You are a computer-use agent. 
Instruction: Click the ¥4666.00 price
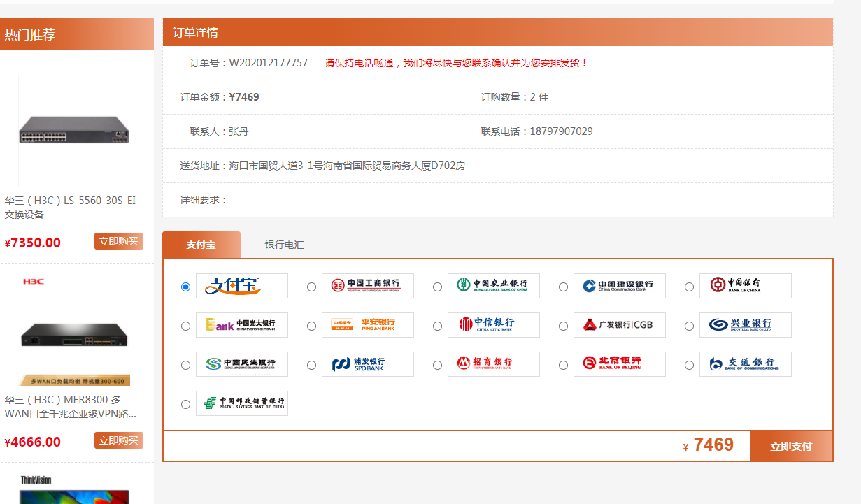click(x=33, y=442)
